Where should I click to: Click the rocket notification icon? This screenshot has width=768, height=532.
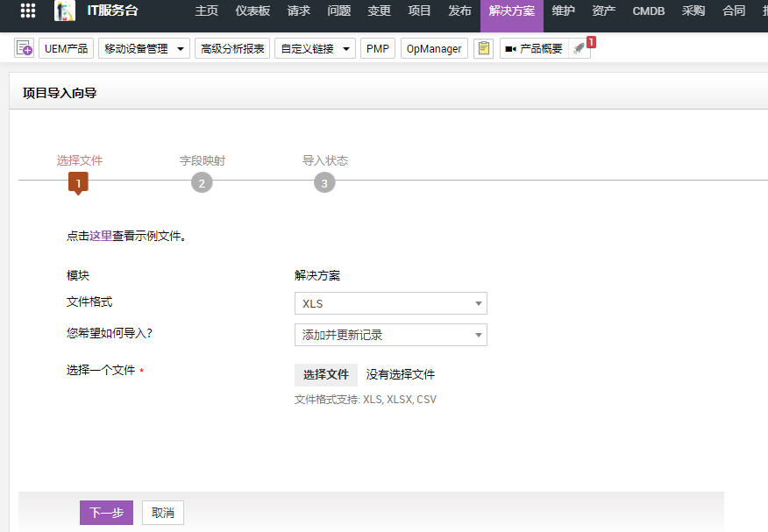(x=579, y=49)
